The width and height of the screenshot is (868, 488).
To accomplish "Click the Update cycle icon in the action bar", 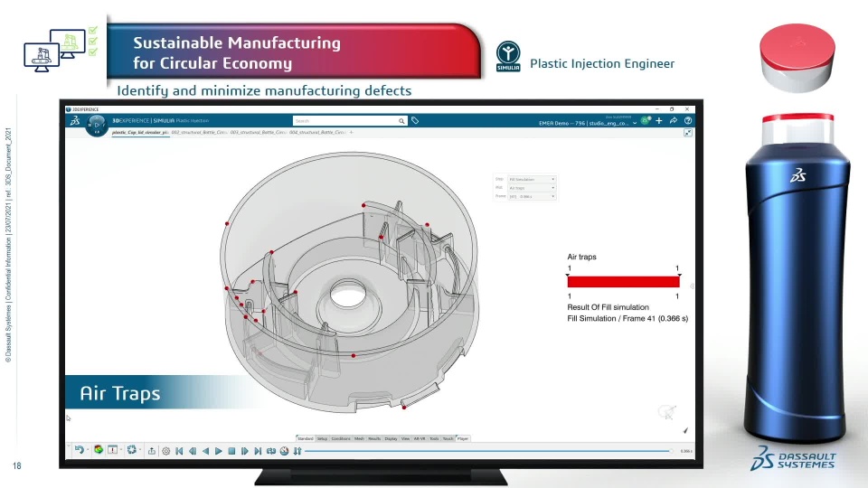I will click(132, 450).
